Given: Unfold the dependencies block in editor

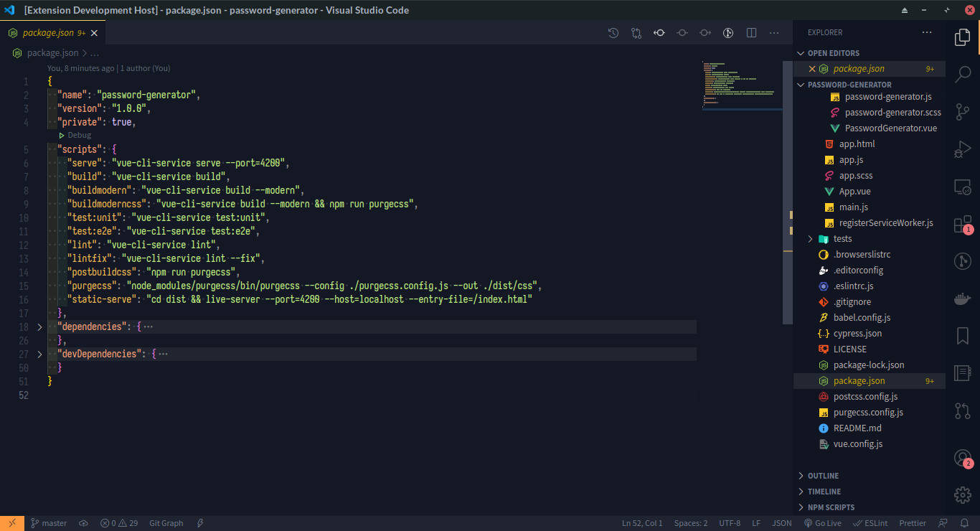Looking at the screenshot, I should click(40, 327).
